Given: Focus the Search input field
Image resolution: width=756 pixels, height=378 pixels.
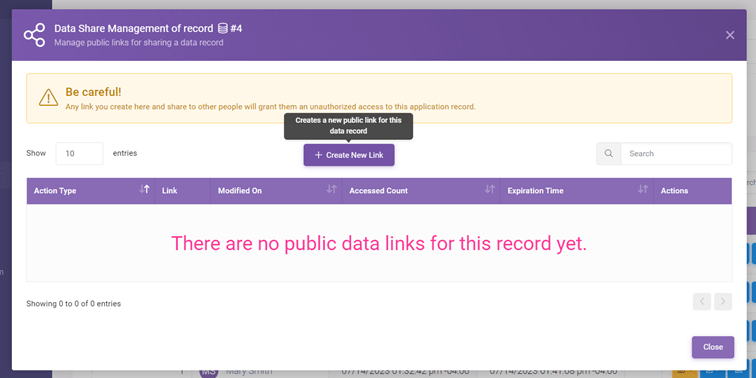Looking at the screenshot, I should click(x=676, y=154).
